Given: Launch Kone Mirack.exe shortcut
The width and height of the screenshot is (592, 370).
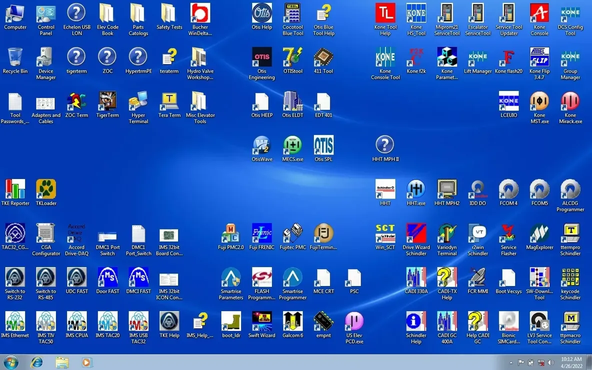Looking at the screenshot, I should 570,107.
